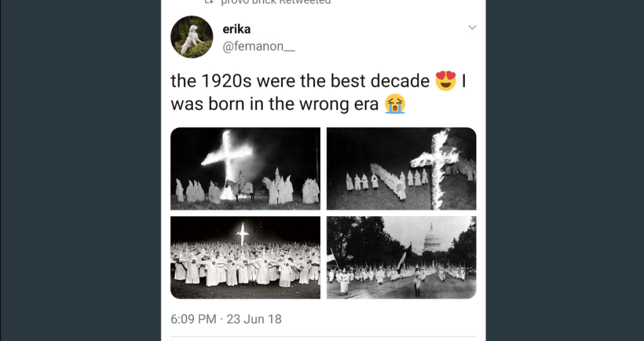Click the divider line below the timestamp
The image size is (644, 341).
323,337
